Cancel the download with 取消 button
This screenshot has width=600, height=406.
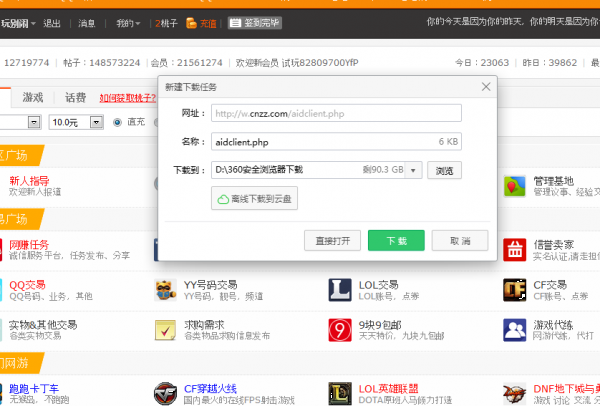(x=460, y=240)
